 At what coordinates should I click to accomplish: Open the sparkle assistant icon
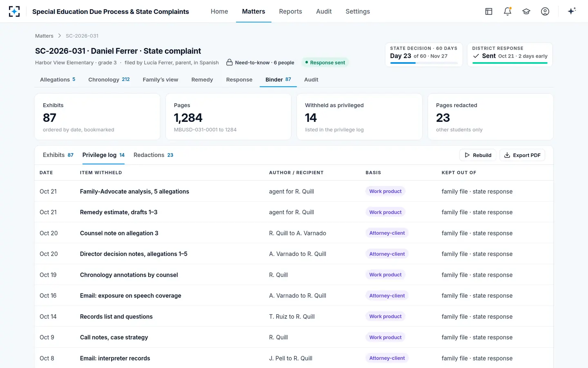pos(572,11)
